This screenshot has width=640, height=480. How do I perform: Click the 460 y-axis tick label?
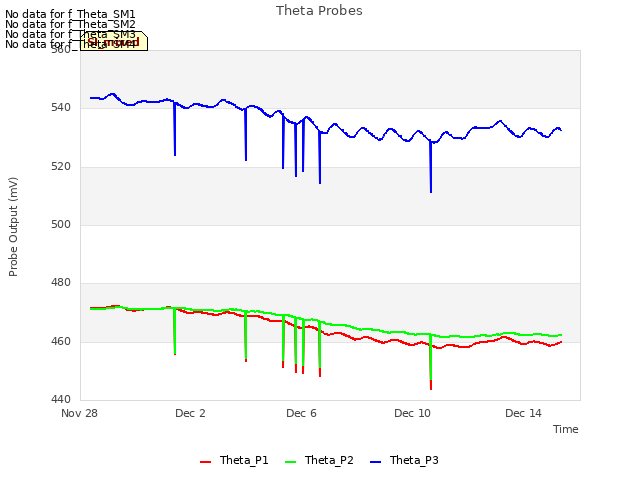(x=61, y=341)
